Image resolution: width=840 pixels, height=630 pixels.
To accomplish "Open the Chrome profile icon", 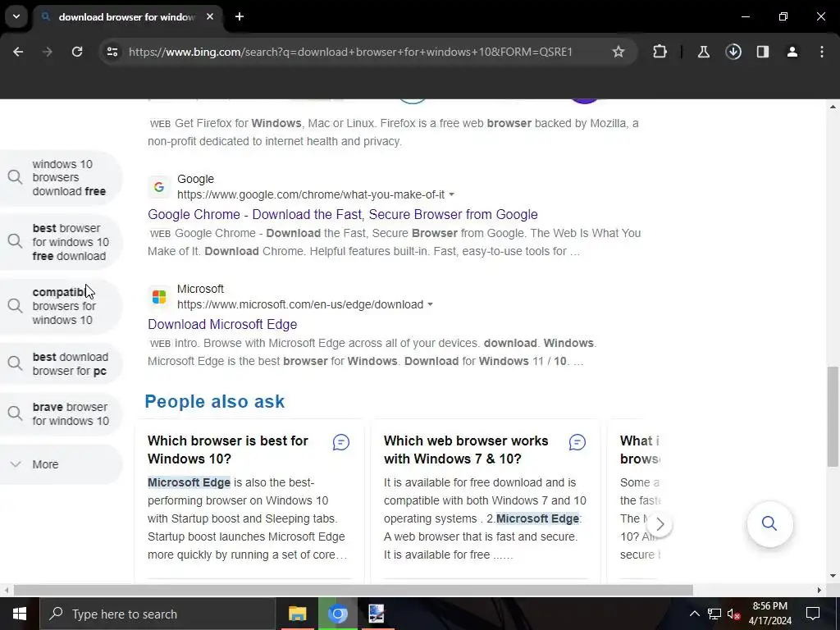I will 792,52.
